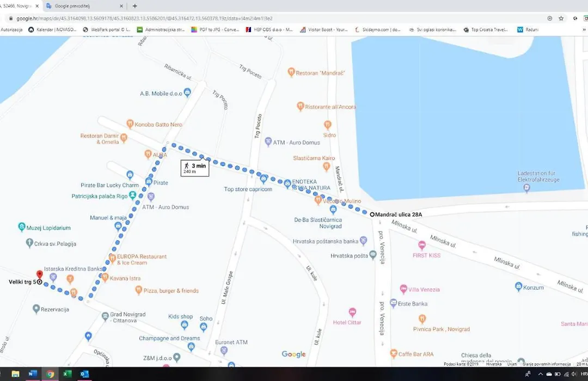The height and width of the screenshot is (381, 588).
Task: Click the Slanje povratnih informacija link
Action: [x=547, y=364]
